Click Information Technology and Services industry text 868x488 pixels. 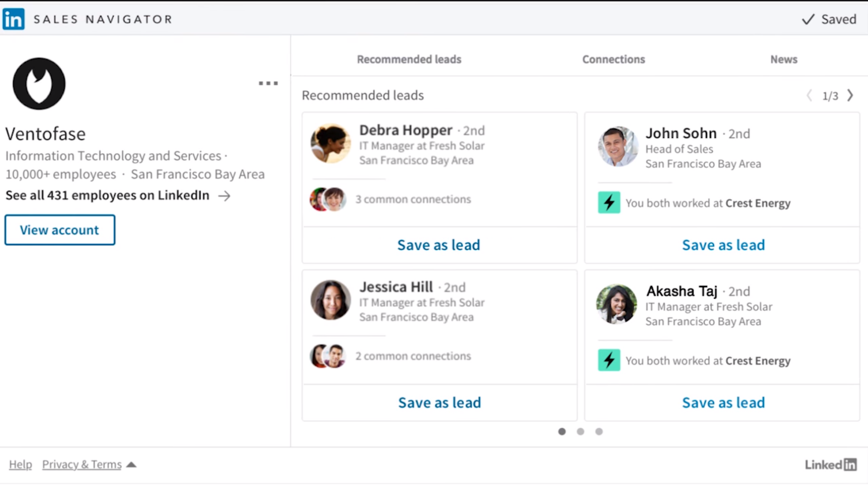113,156
